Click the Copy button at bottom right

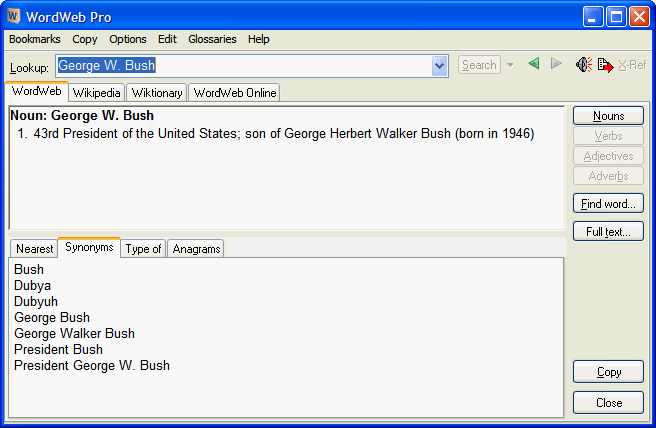(608, 372)
